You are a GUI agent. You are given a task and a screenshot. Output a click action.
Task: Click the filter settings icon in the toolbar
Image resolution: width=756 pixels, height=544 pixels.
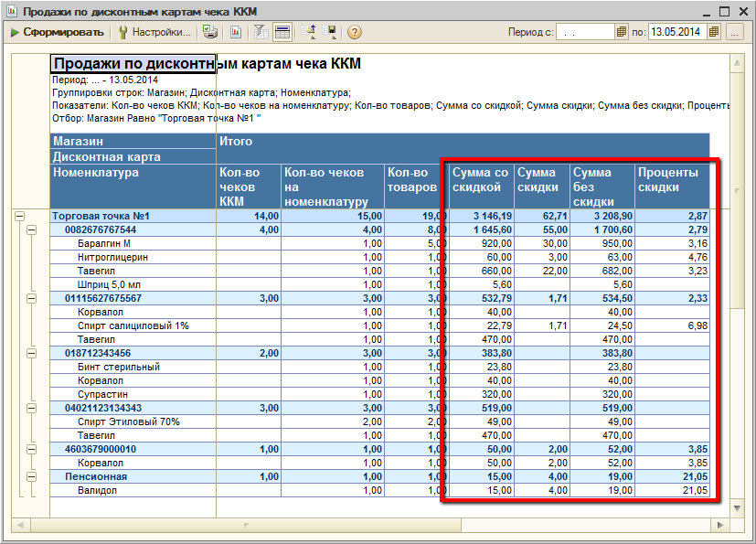tap(261, 32)
